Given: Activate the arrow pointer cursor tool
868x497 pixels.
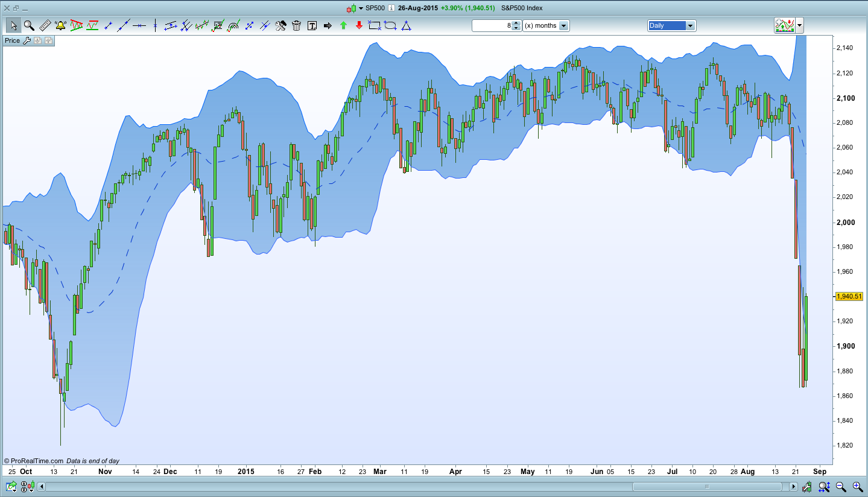Looking at the screenshot, I should (13, 25).
